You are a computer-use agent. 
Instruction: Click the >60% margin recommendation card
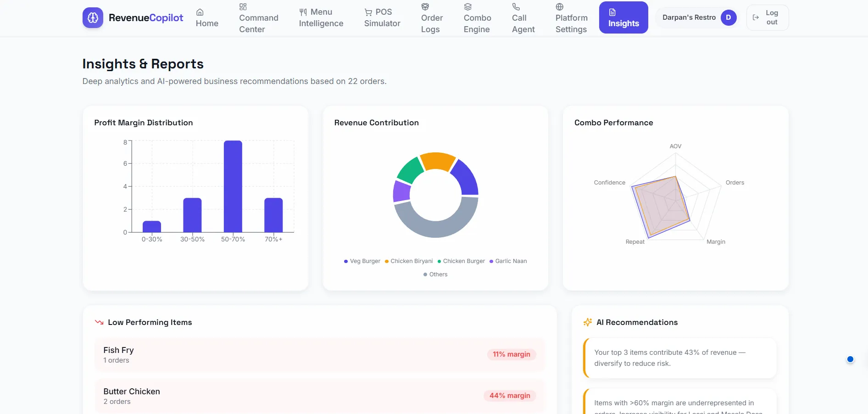(x=680, y=402)
